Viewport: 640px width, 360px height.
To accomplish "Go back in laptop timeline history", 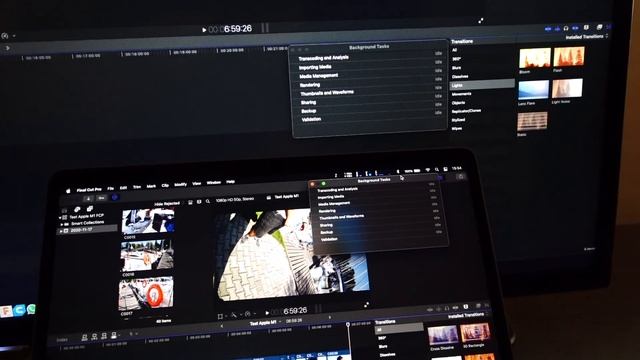I will pos(222,326).
